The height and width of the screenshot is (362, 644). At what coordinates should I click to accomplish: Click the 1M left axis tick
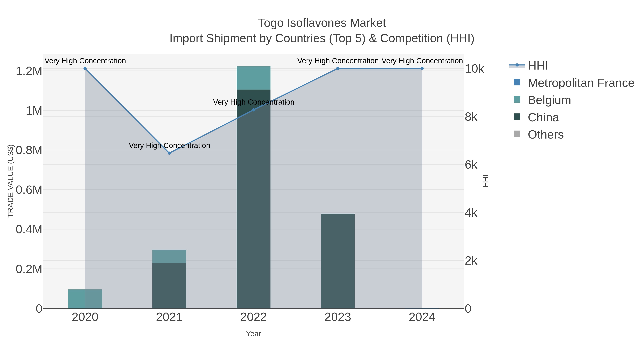click(34, 111)
